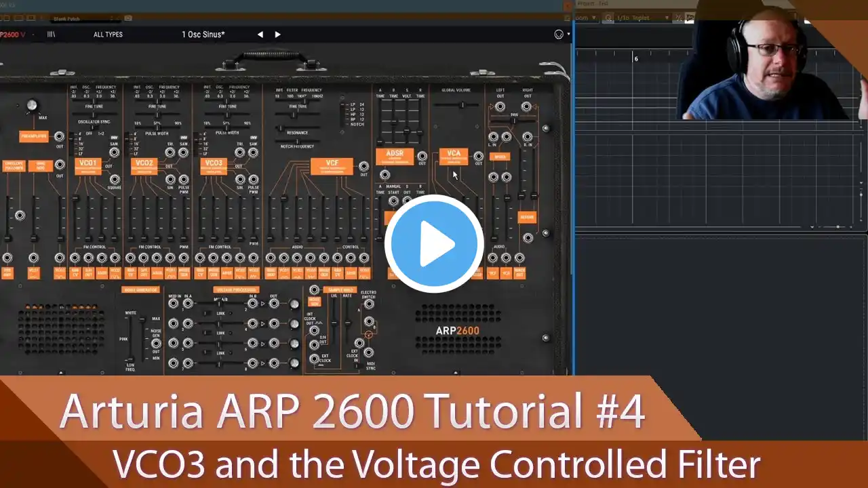Viewport: 868px width, 488px height.
Task: Click the VCA OUT jack
Action: [x=479, y=156]
